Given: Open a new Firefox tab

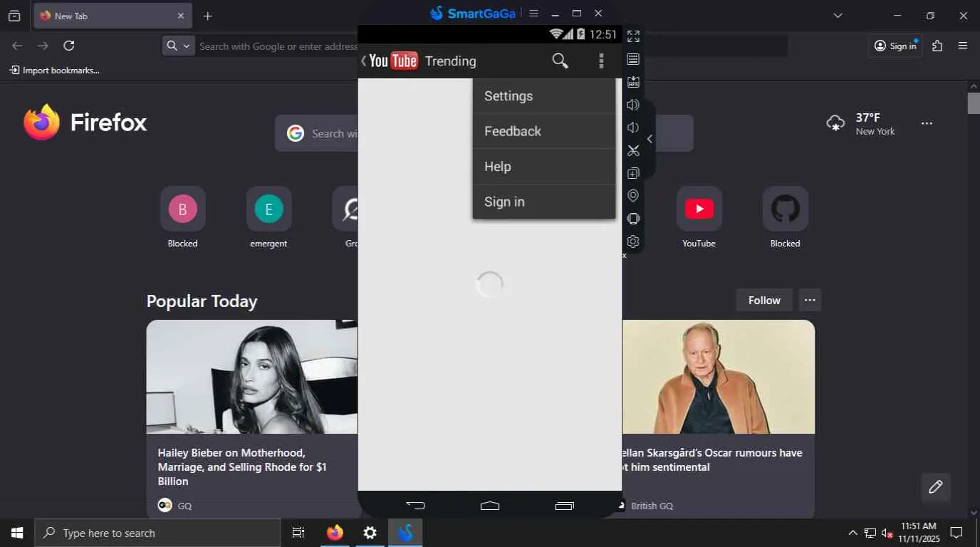Looking at the screenshot, I should (x=207, y=16).
